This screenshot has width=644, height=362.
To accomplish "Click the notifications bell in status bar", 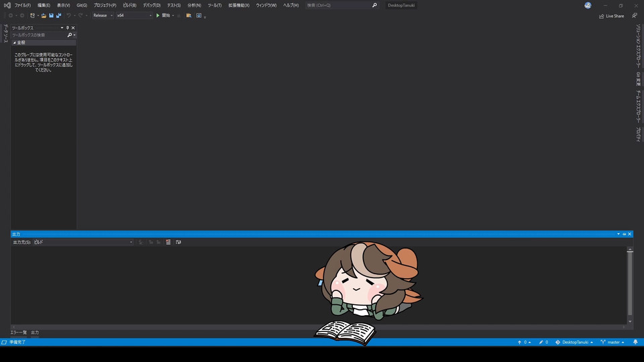I will coord(635,342).
